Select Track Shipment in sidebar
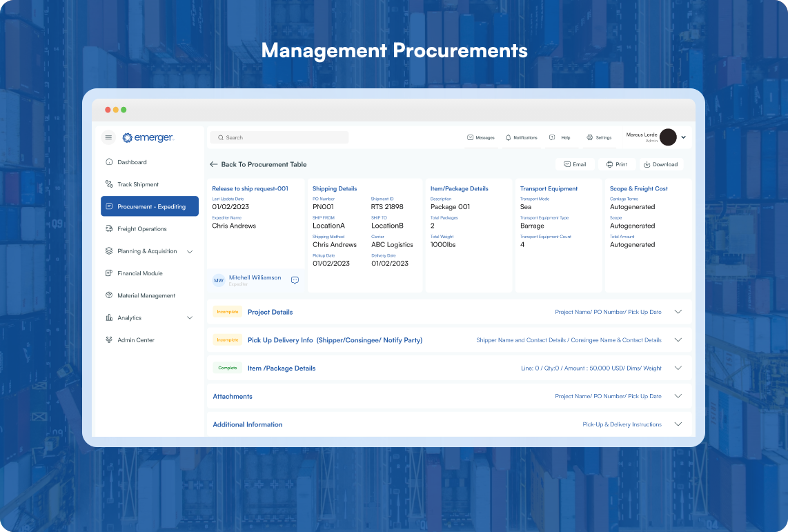 (x=138, y=184)
